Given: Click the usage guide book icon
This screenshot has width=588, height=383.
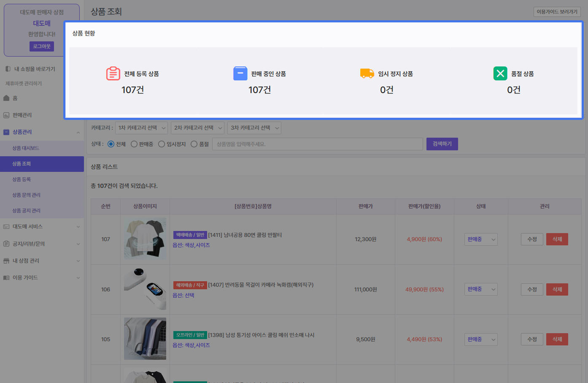Looking at the screenshot, I should (x=6, y=278).
